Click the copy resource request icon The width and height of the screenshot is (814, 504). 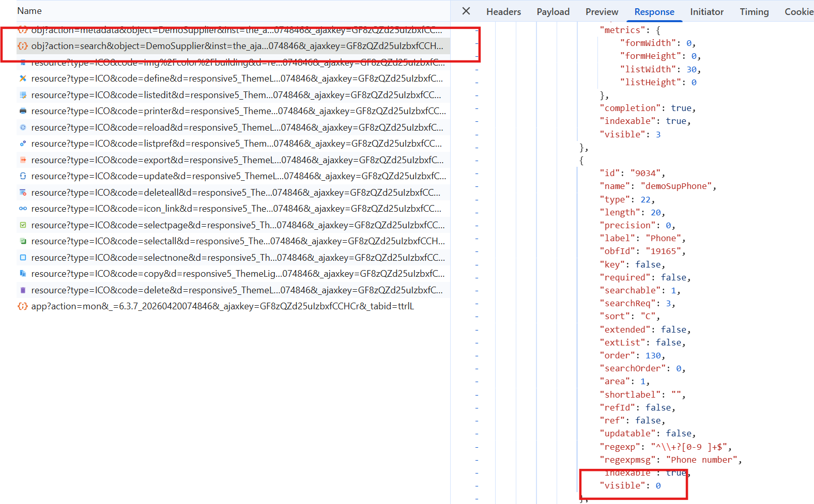tap(23, 274)
